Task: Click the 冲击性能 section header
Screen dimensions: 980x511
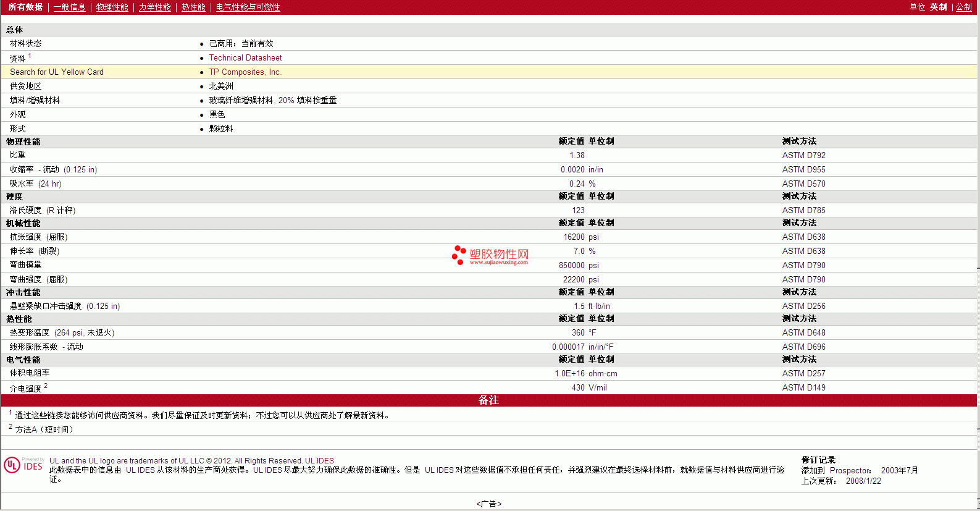Action: tap(23, 292)
